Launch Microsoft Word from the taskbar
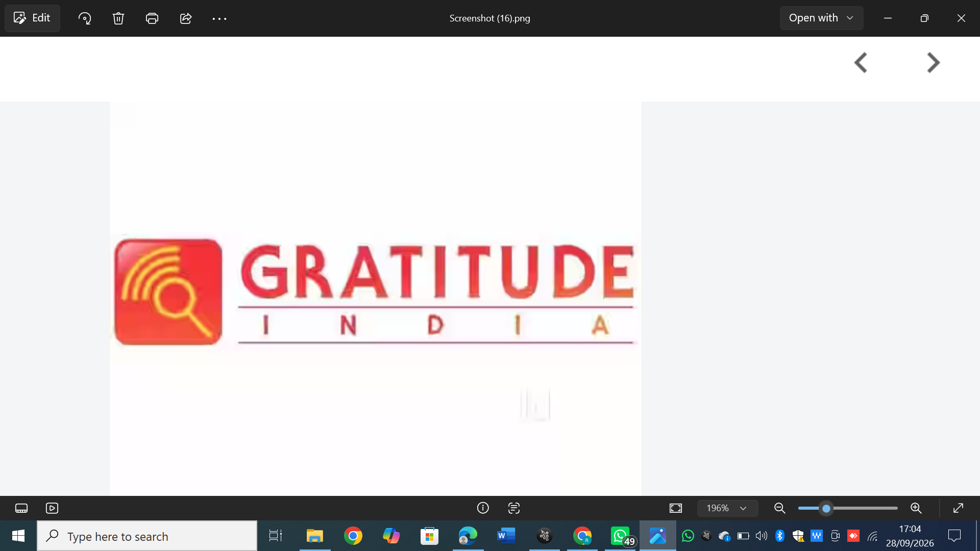The image size is (980, 551). pos(506,536)
